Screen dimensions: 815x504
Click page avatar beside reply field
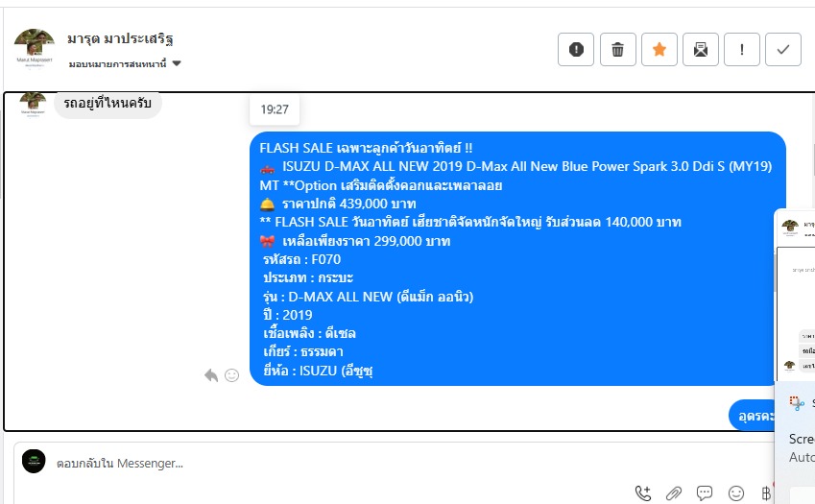tap(34, 462)
